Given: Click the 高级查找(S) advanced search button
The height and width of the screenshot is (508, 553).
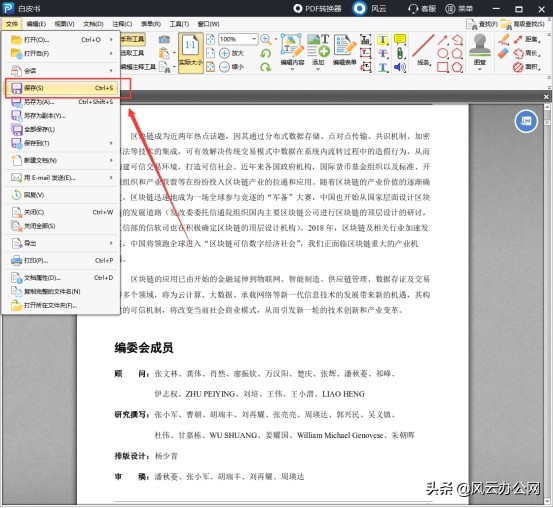Looking at the screenshot, I should pyautogui.click(x=523, y=24).
